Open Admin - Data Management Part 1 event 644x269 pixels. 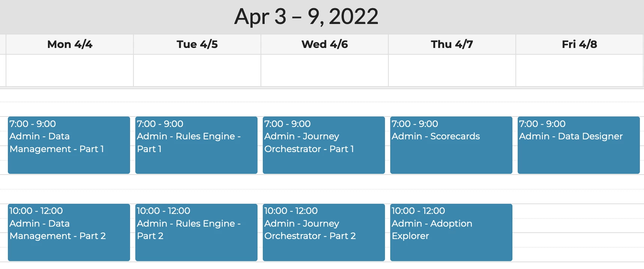[x=69, y=145]
